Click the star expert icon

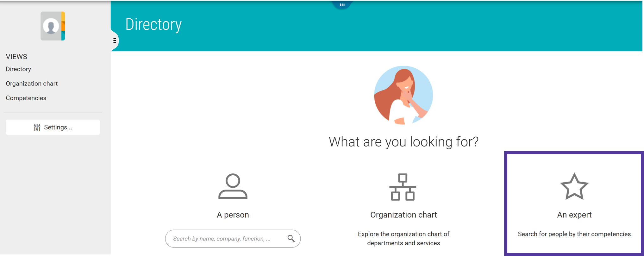(x=574, y=186)
